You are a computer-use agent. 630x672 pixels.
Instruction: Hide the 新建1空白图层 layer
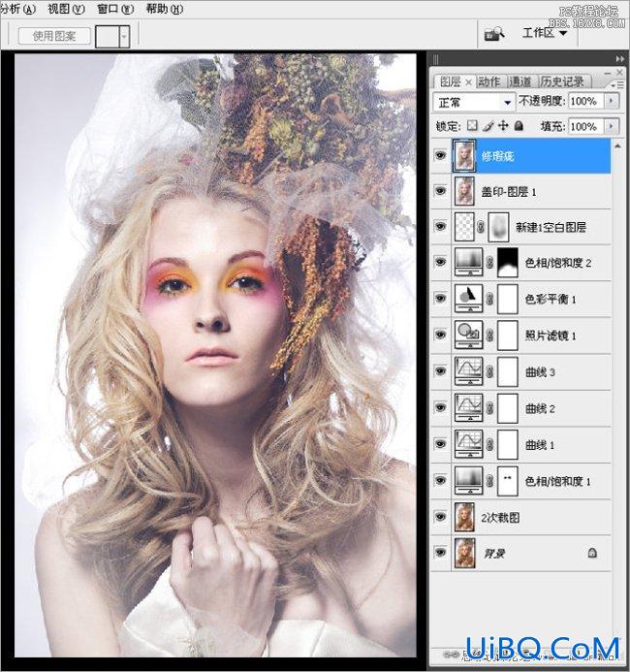tap(440, 226)
